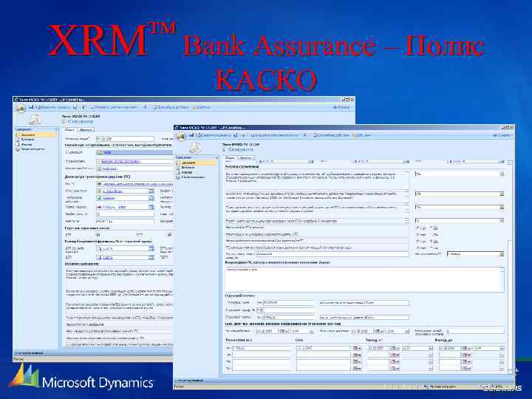
Task: Open the help button in back window toolbar
Action: (x=342, y=107)
